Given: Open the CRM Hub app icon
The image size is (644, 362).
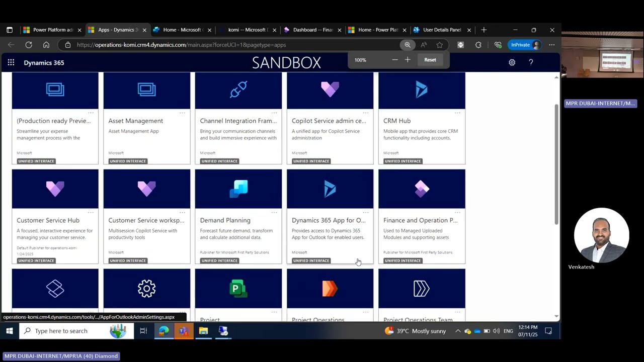Looking at the screenshot, I should (x=422, y=90).
